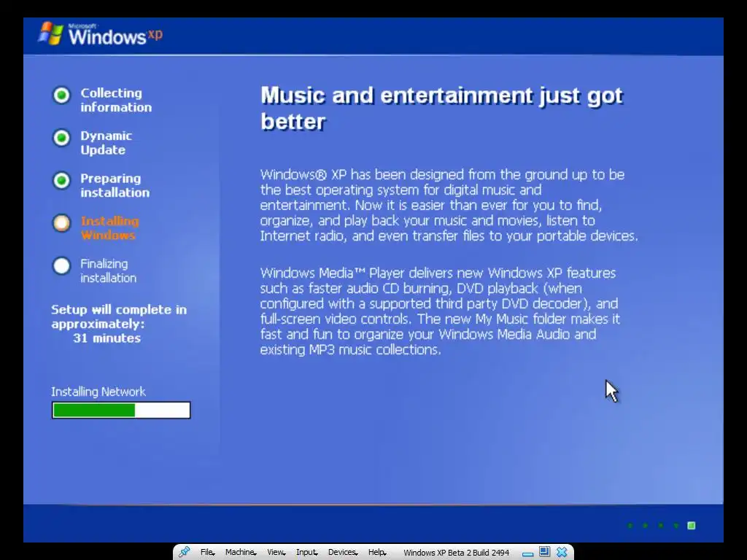The width and height of the screenshot is (747, 560).
Task: Click the '31 minutes' time estimate
Action: click(x=107, y=338)
